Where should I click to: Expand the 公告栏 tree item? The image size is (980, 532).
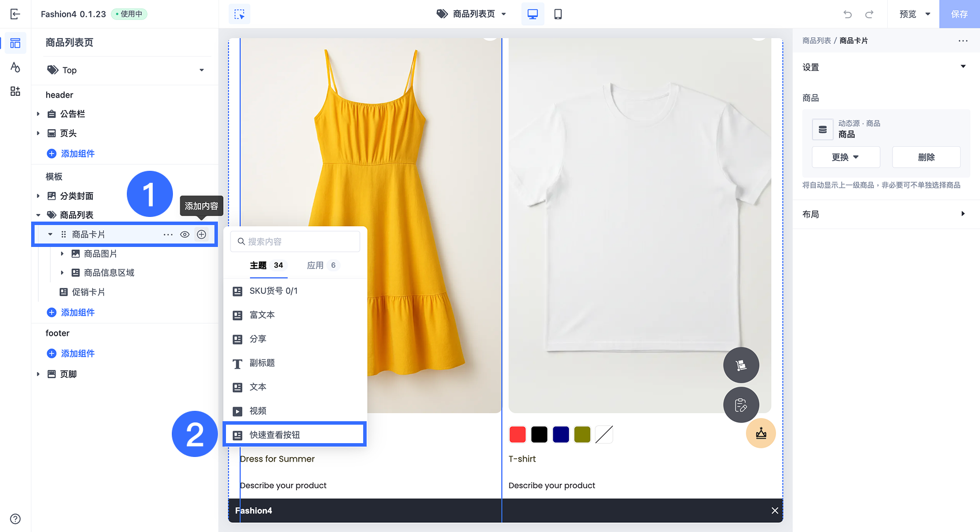(39, 114)
